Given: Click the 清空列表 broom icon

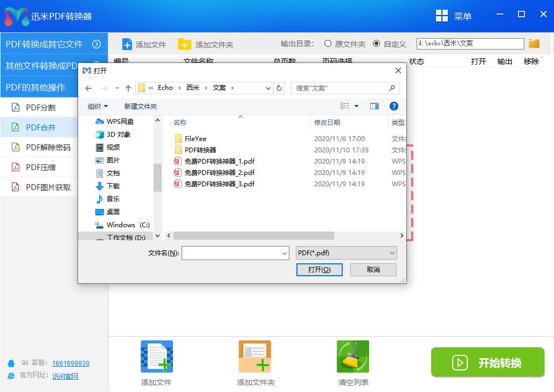Looking at the screenshot, I should [352, 356].
